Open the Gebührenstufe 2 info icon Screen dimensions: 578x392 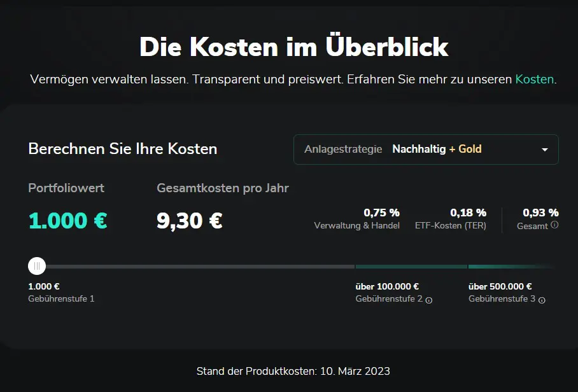click(x=428, y=300)
